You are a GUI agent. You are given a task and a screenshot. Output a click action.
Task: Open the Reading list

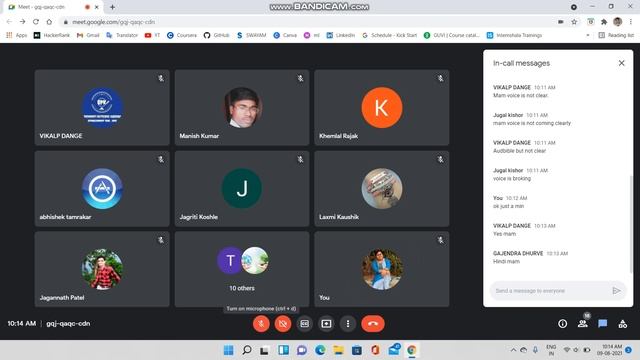(x=616, y=36)
